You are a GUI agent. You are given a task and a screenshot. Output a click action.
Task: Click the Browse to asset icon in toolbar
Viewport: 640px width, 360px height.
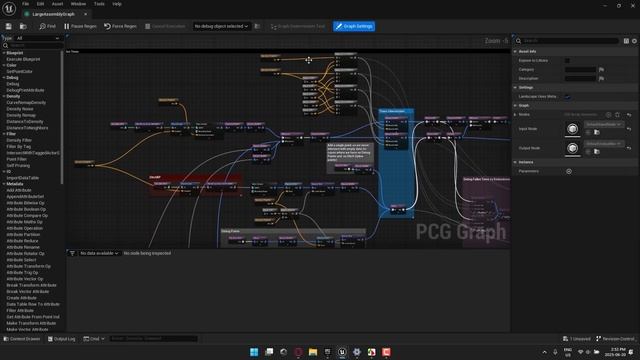coord(23,26)
